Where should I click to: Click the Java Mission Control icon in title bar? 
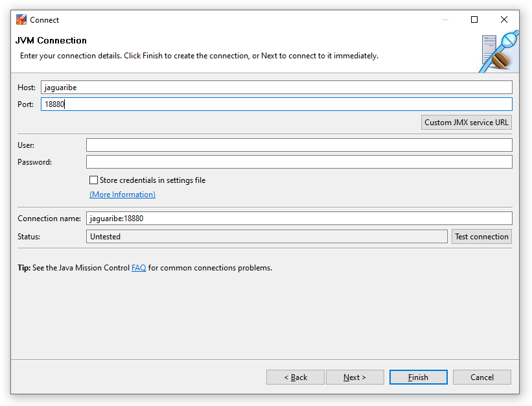pos(22,19)
